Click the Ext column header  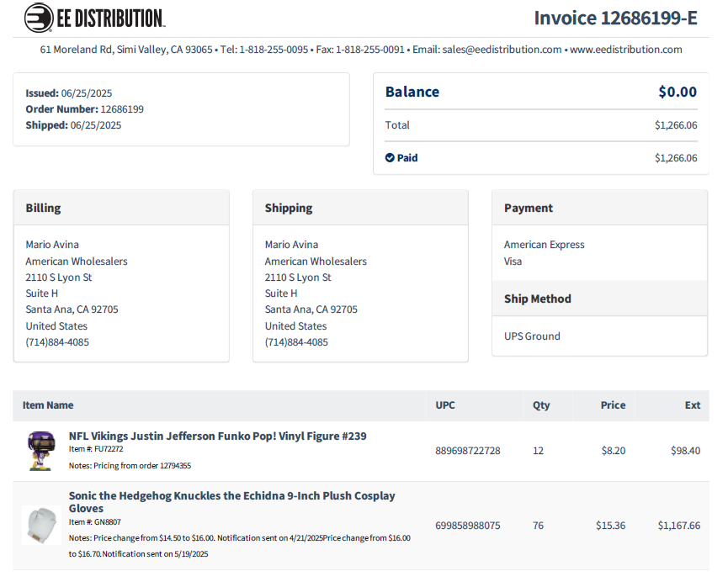692,405
